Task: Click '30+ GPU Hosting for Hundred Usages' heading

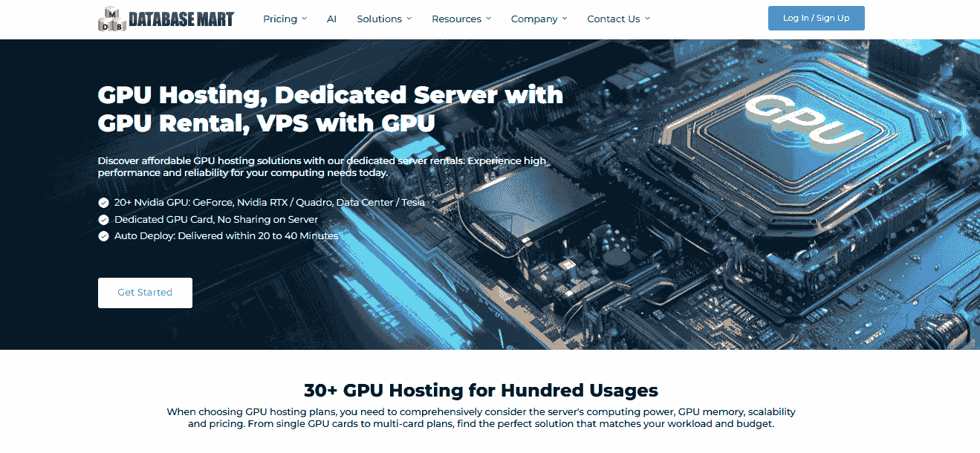Action: (481, 390)
